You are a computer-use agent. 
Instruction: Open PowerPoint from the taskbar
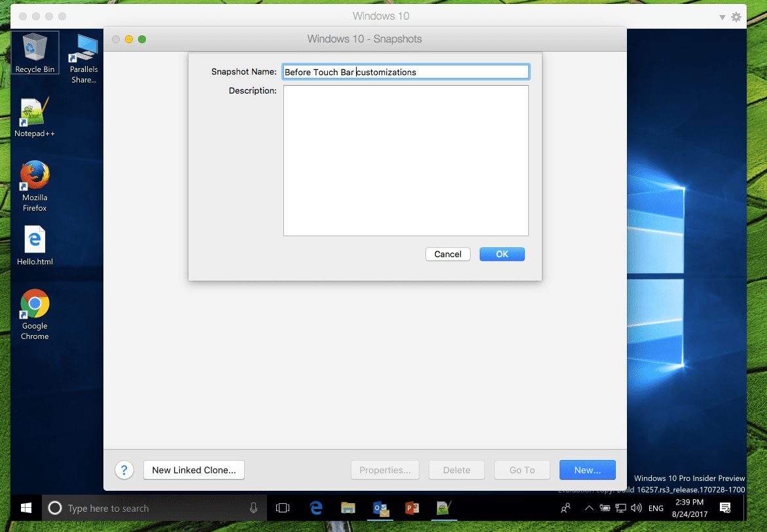[412, 508]
